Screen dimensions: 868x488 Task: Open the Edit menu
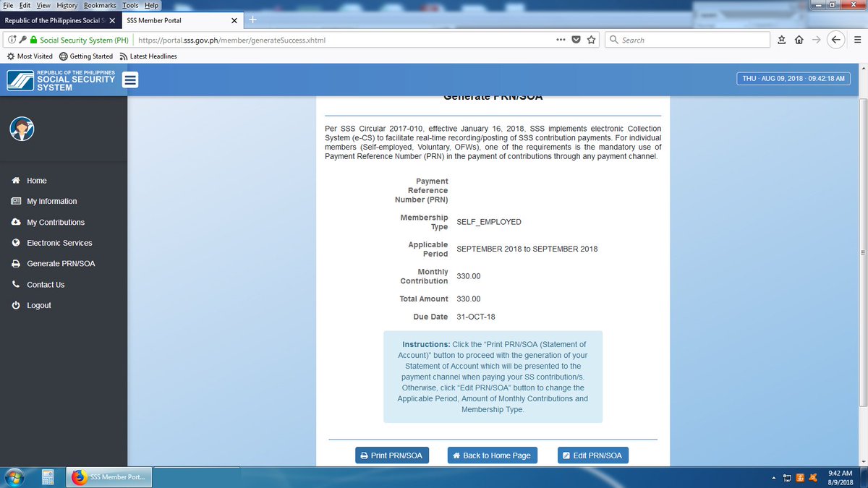pyautogui.click(x=25, y=5)
